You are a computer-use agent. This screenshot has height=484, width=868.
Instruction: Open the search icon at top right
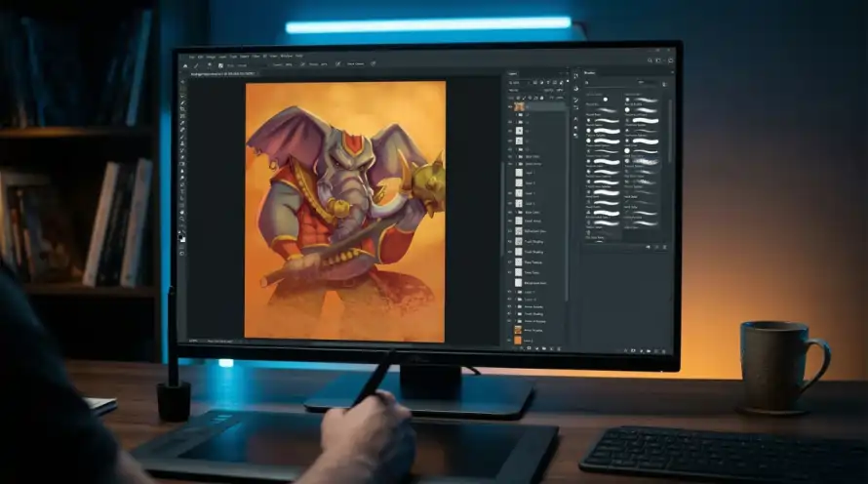click(650, 60)
